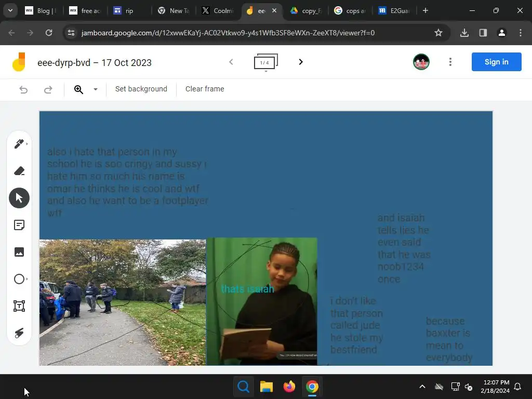Open a new browser tab
This screenshot has height=399, width=532.
(x=425, y=10)
